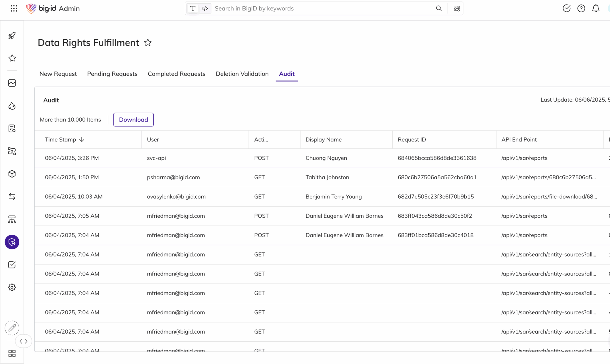
Task: Open the flame hotspots icon in sidebar
Action: 12,106
